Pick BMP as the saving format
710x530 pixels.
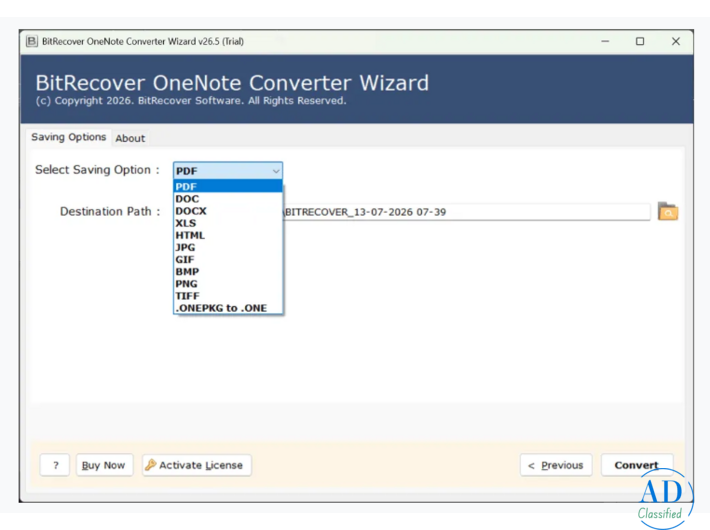pos(228,271)
